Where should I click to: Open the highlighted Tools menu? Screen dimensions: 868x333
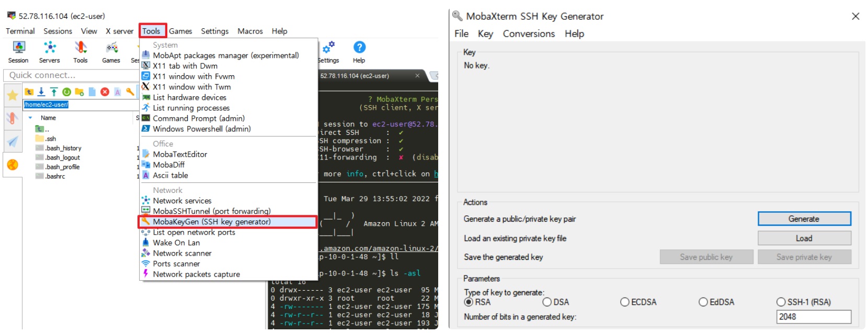pos(152,31)
